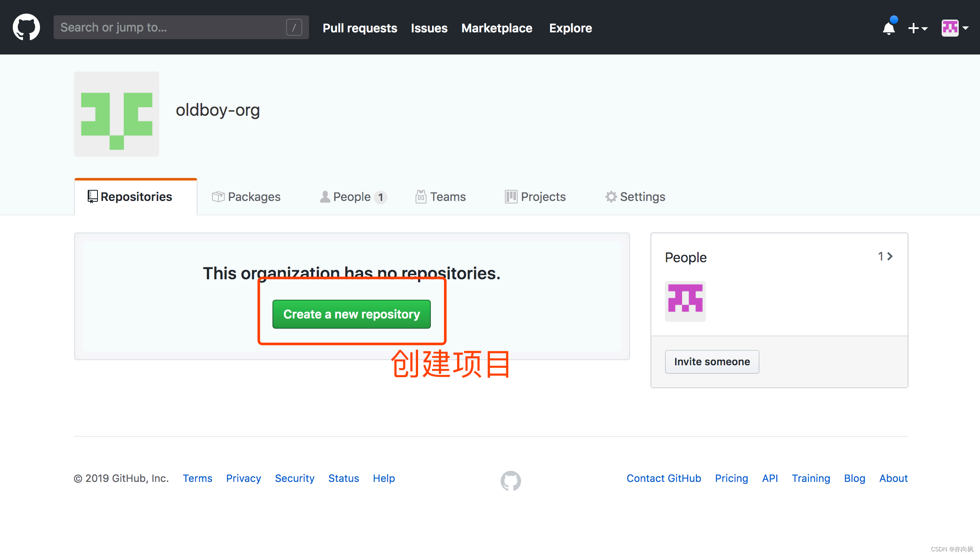Open the Privacy footer link

pyautogui.click(x=244, y=479)
